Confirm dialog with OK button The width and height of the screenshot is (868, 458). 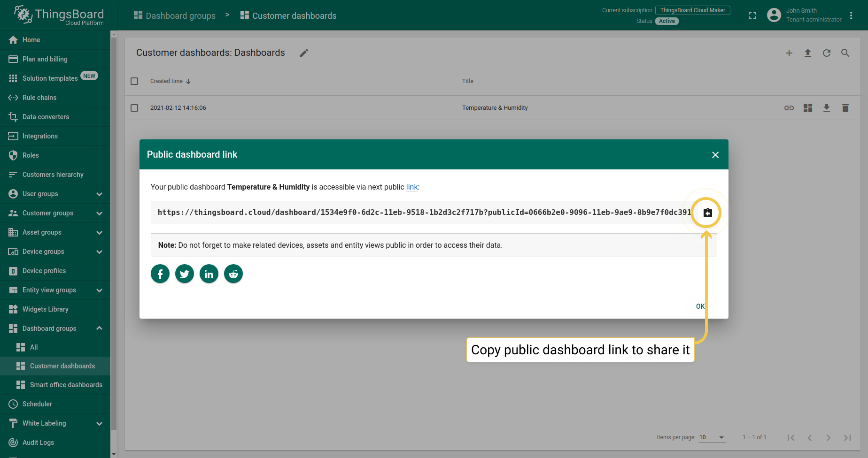tap(700, 306)
